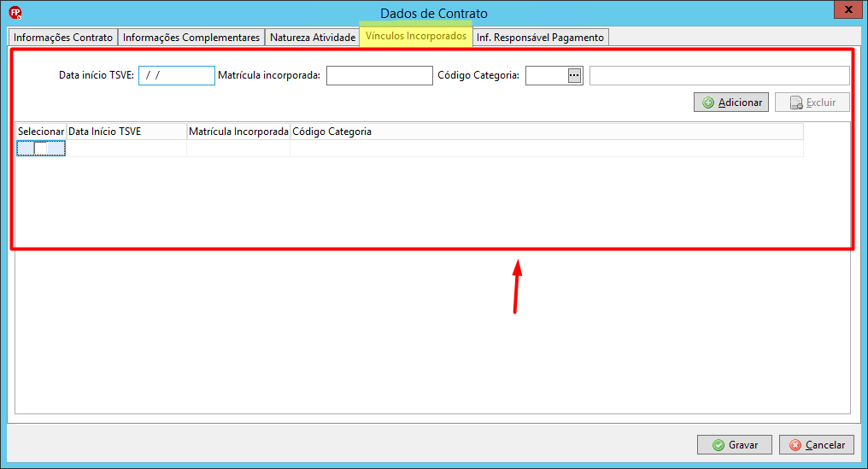Open the Natureza Atividade tab
This screenshot has width=868, height=469.
(312, 37)
